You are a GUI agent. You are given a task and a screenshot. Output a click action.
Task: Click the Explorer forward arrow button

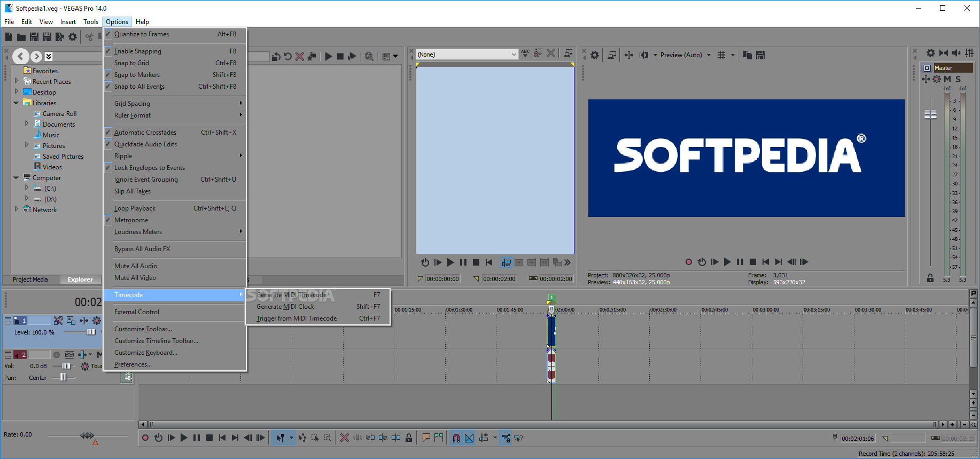pyautogui.click(x=36, y=56)
